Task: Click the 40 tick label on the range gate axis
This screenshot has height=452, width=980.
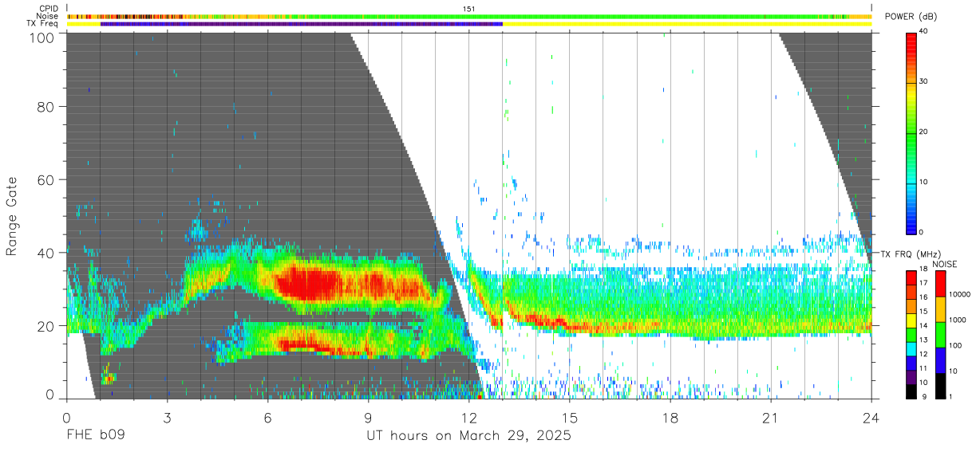Action: 45,253
